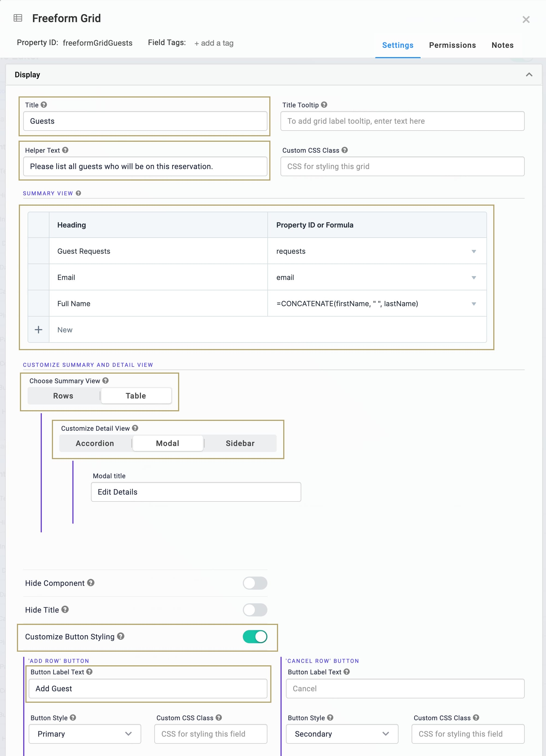Open help icon next to Summary View
Viewport: 546px width, 756px height.
click(x=78, y=193)
